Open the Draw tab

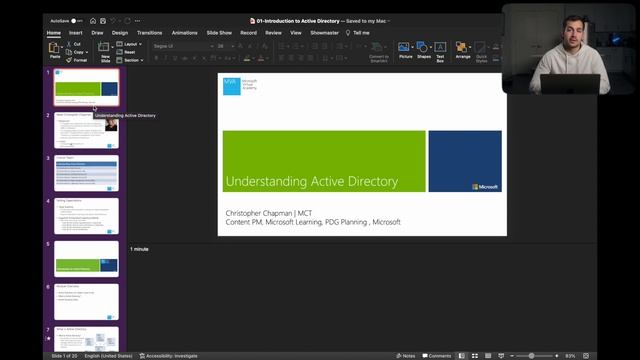click(97, 33)
